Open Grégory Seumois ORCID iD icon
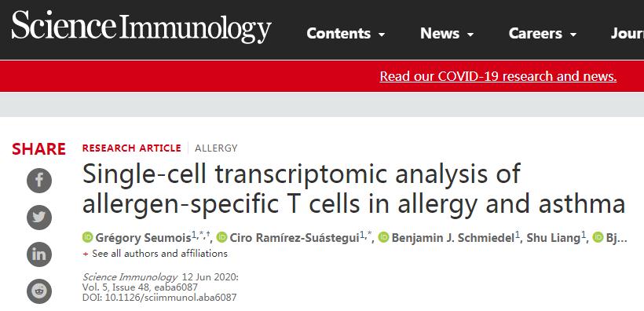644x311 pixels. point(87,237)
